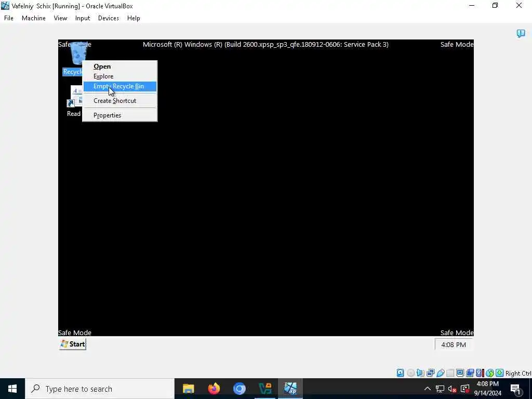Open the VirtualBox notification center icon
The image size is (532, 399).
[521, 33]
